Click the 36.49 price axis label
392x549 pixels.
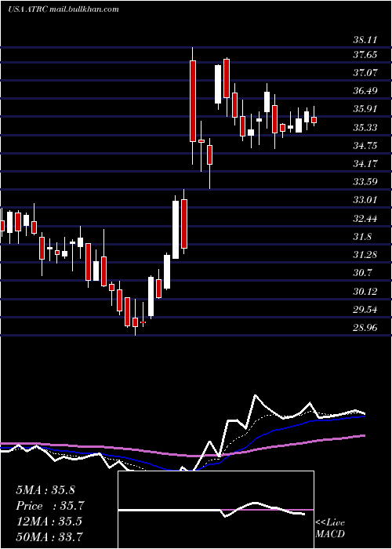pyautogui.click(x=365, y=91)
